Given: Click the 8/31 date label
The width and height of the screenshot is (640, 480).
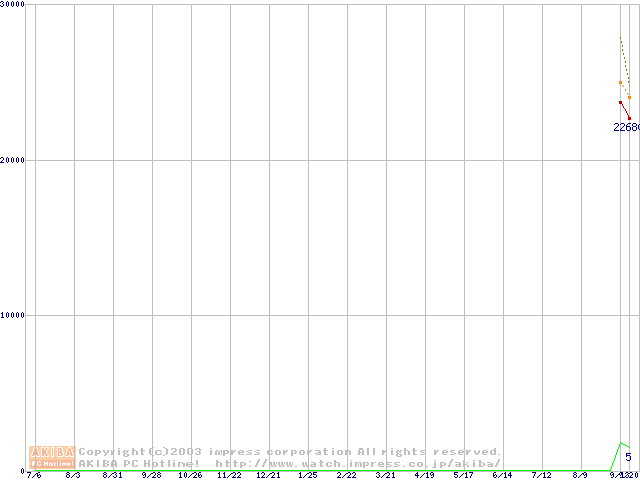Looking at the screenshot, I should tap(113, 475).
